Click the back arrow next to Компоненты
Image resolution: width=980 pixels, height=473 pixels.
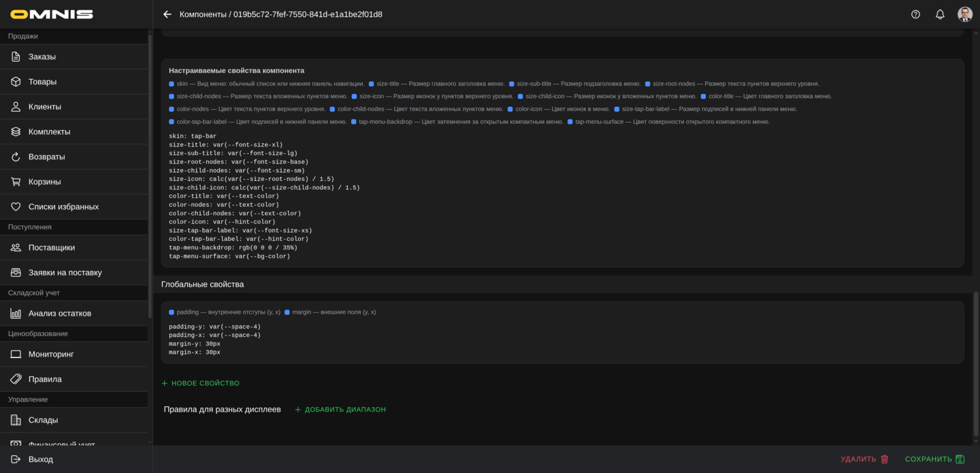pos(167,14)
